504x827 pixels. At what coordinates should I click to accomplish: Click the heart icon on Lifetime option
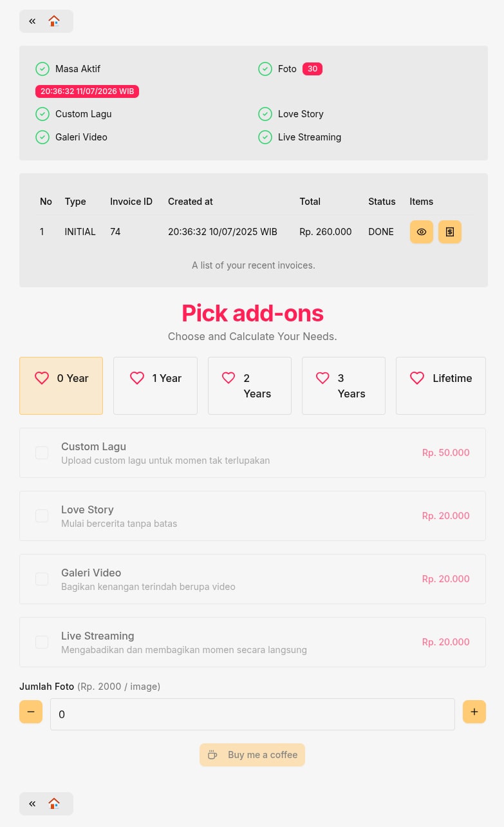(417, 378)
